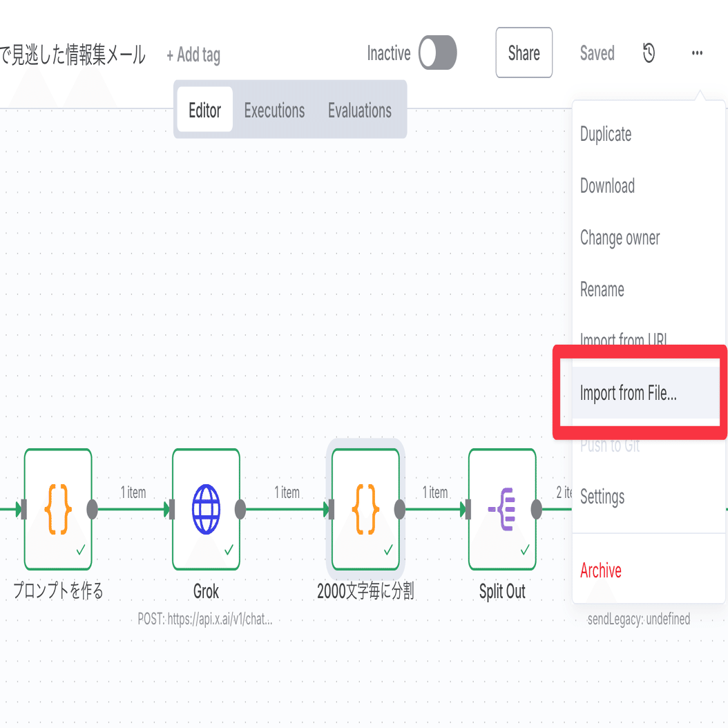
Task: Switch to the Executions tab
Action: click(x=274, y=111)
